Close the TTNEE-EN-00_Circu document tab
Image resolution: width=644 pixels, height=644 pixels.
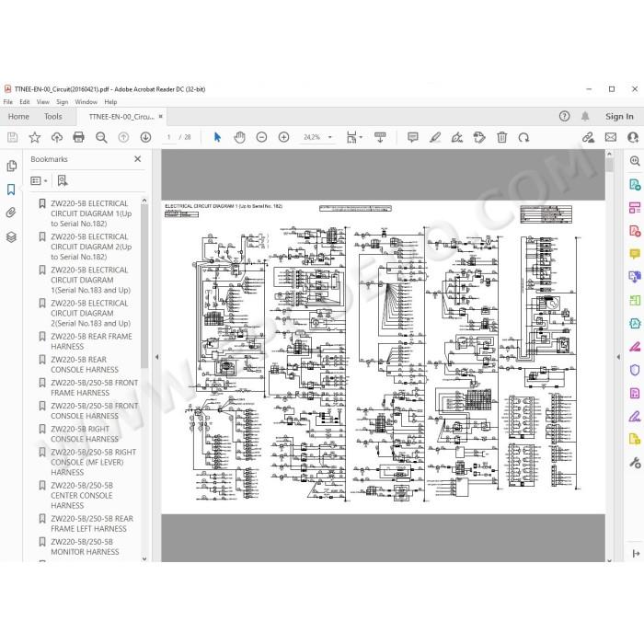click(161, 116)
